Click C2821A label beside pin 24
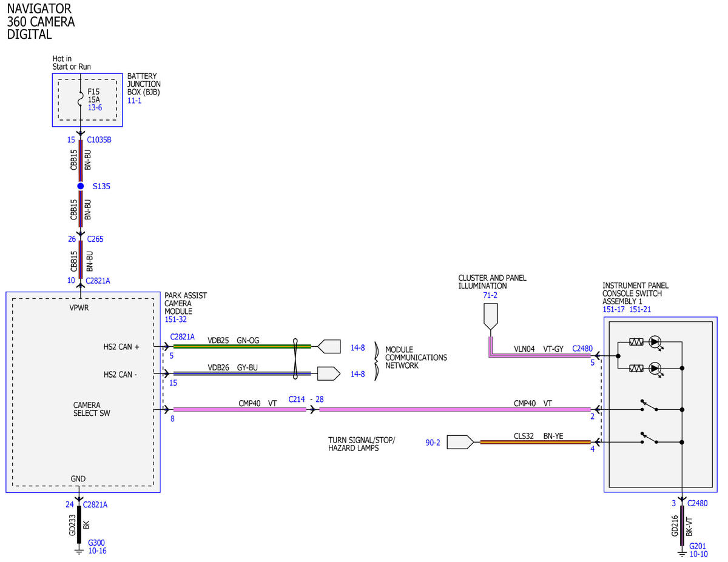 tap(95, 504)
